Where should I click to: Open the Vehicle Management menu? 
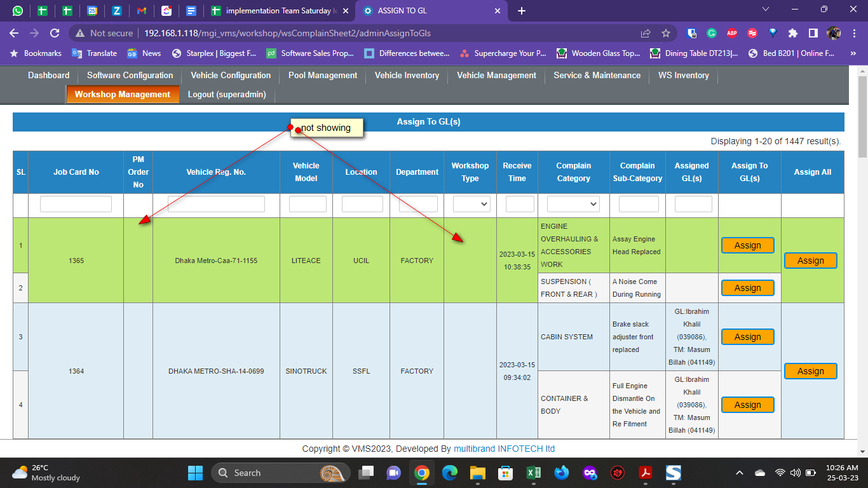point(496,75)
